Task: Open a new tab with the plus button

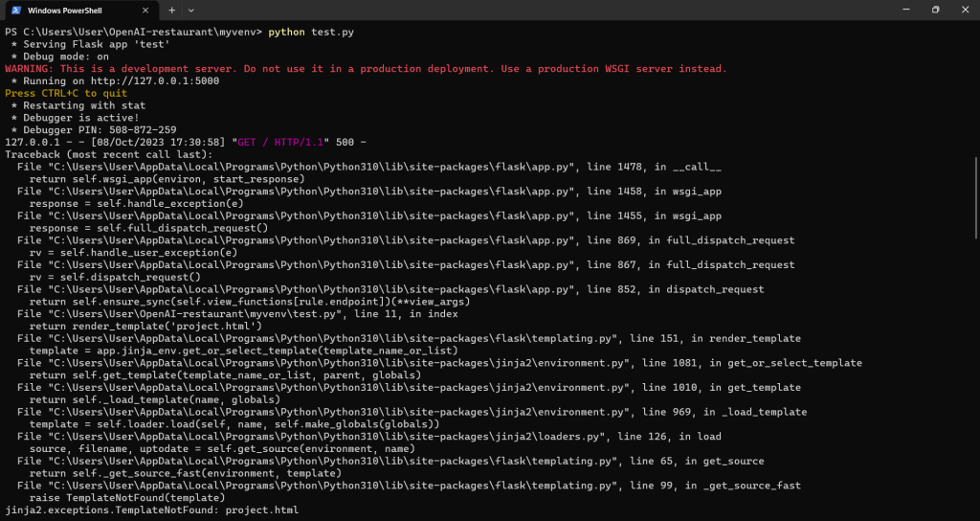Action: pyautogui.click(x=172, y=10)
